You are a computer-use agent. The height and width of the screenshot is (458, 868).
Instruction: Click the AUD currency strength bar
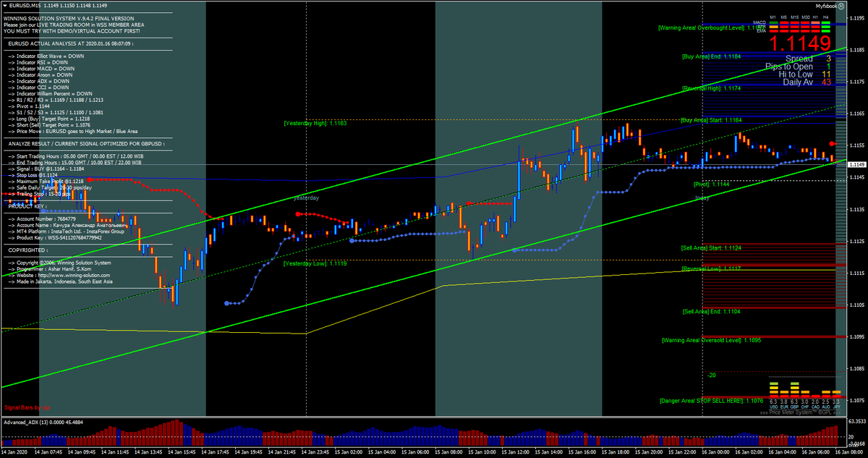point(826,393)
